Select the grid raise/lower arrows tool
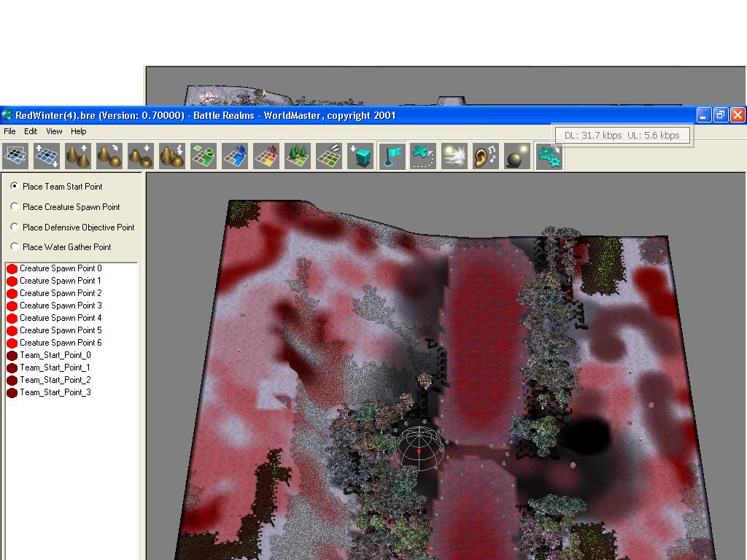This screenshot has height=560, width=747. (47, 156)
